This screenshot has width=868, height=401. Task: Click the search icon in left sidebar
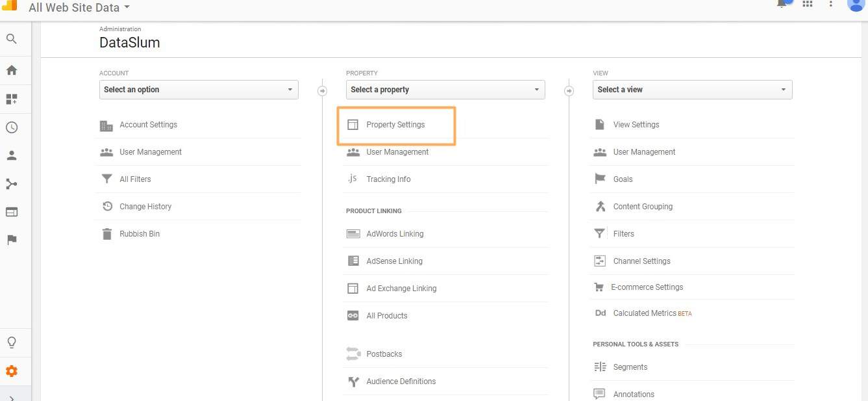[x=11, y=39]
